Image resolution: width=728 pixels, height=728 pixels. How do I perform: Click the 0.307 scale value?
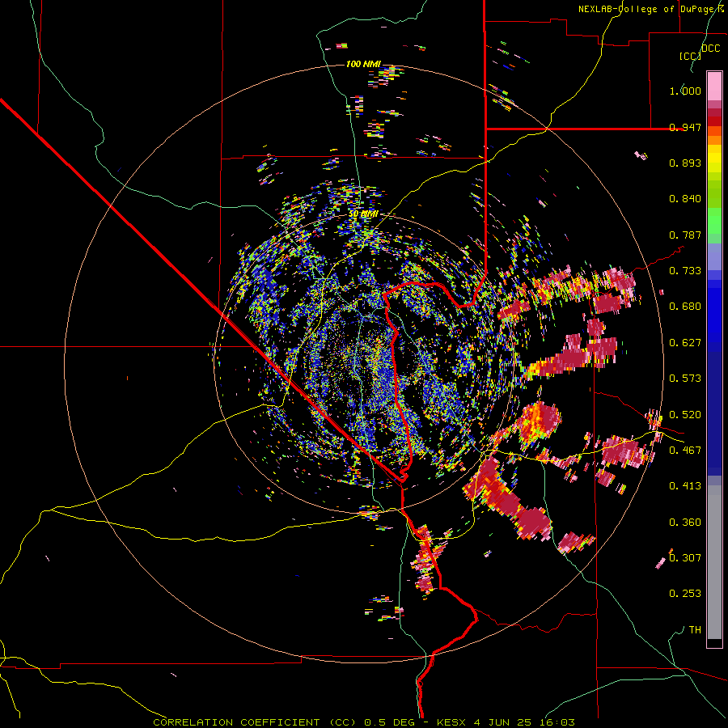coord(685,558)
